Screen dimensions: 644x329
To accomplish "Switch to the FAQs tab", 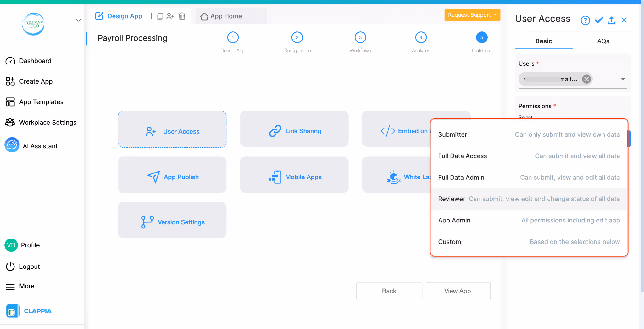I will (602, 41).
